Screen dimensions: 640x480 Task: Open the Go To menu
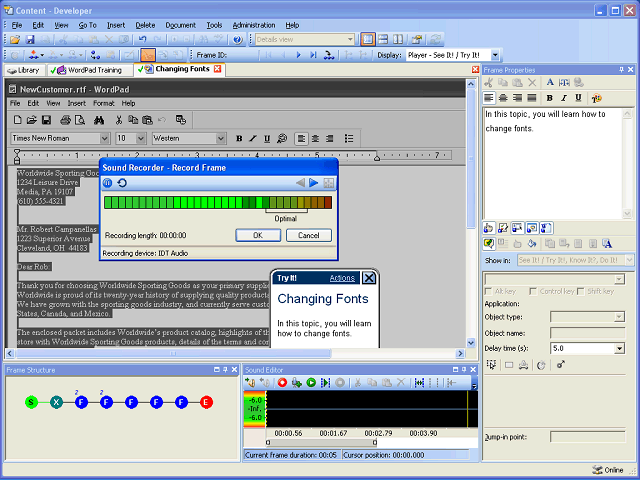(x=87, y=25)
